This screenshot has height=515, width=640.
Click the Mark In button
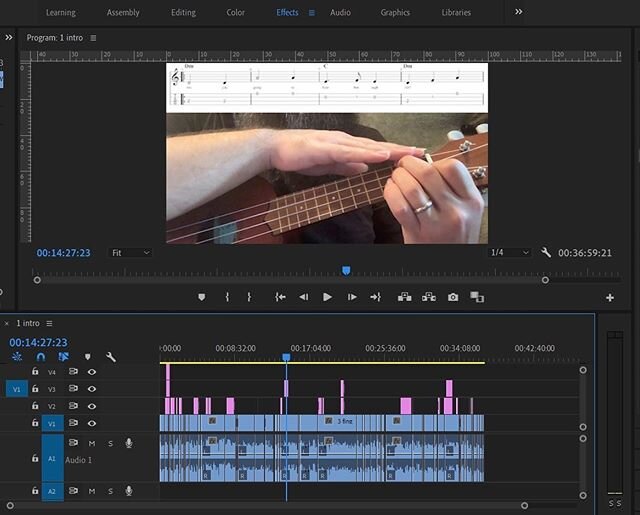(227, 297)
